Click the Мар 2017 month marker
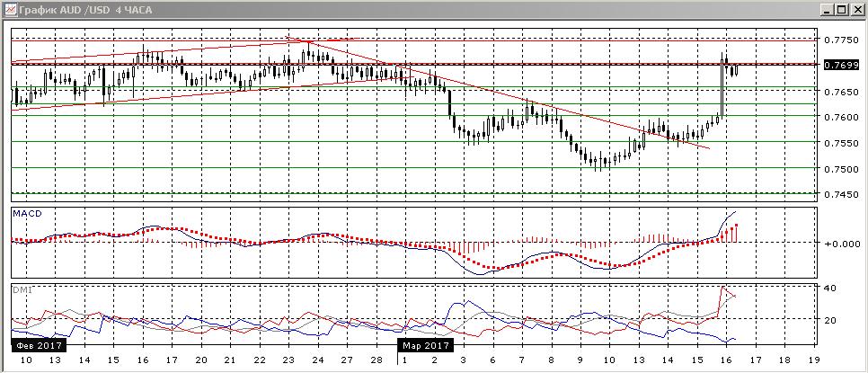The height and width of the screenshot is (373, 868). coord(426,345)
